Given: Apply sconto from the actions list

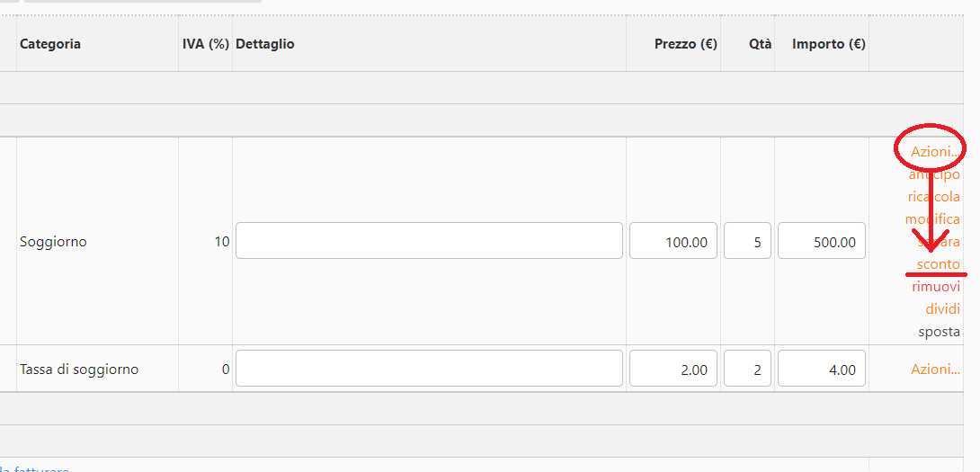Looking at the screenshot, I should [x=938, y=264].
